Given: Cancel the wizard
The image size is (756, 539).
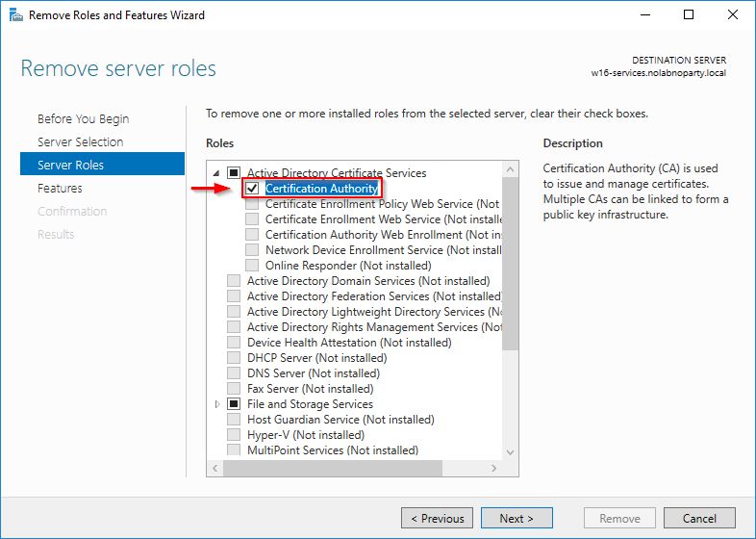Looking at the screenshot, I should [699, 518].
